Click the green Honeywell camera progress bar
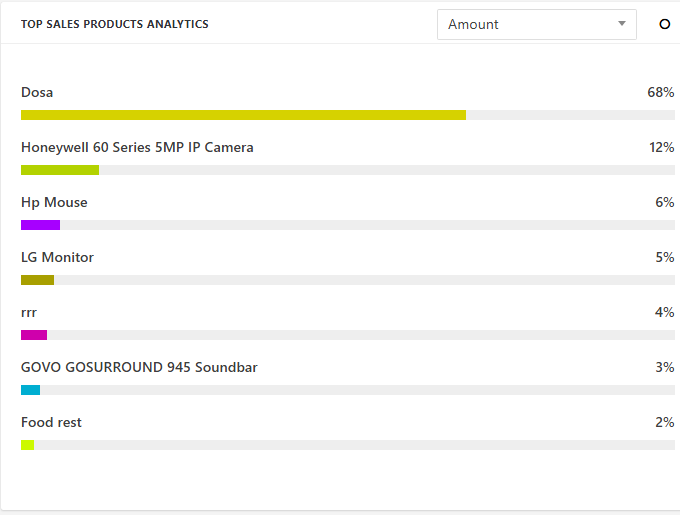The width and height of the screenshot is (680, 515). (60, 170)
